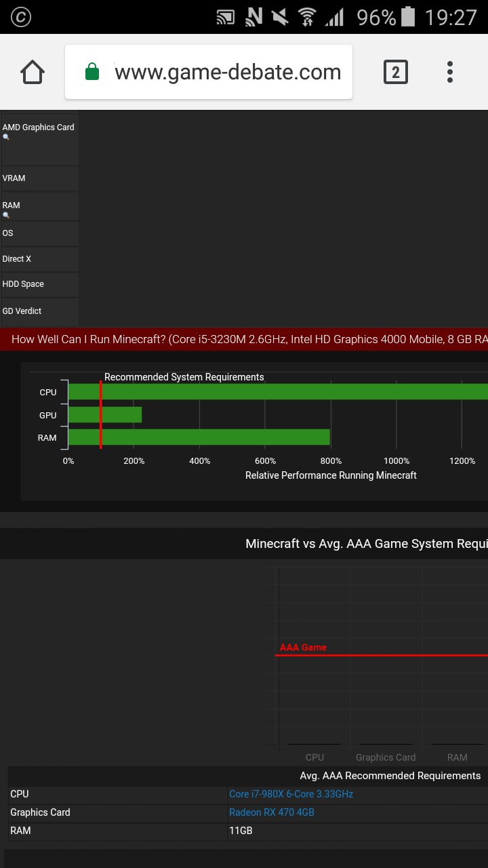
Task: Select the HDD Space row label
Action: tap(23, 284)
